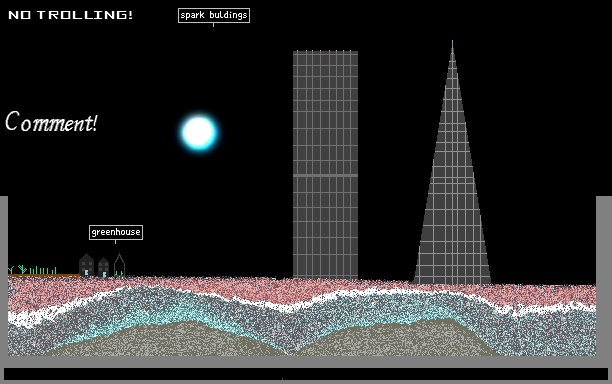
Task: Select the smaller dark house beside it
Action: click(x=103, y=267)
